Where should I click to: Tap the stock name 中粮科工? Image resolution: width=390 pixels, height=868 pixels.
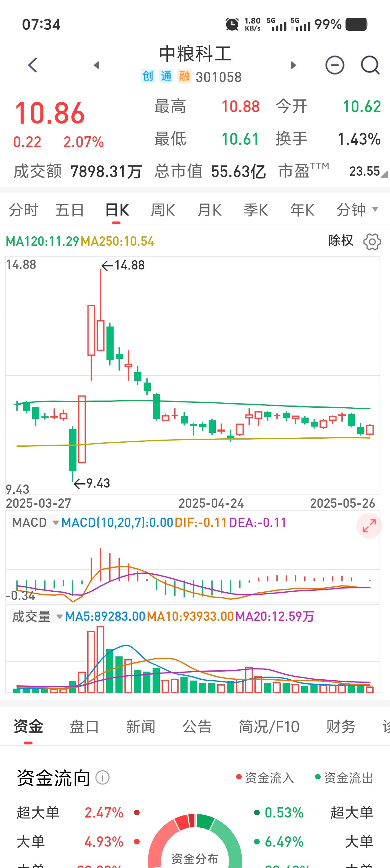195,54
